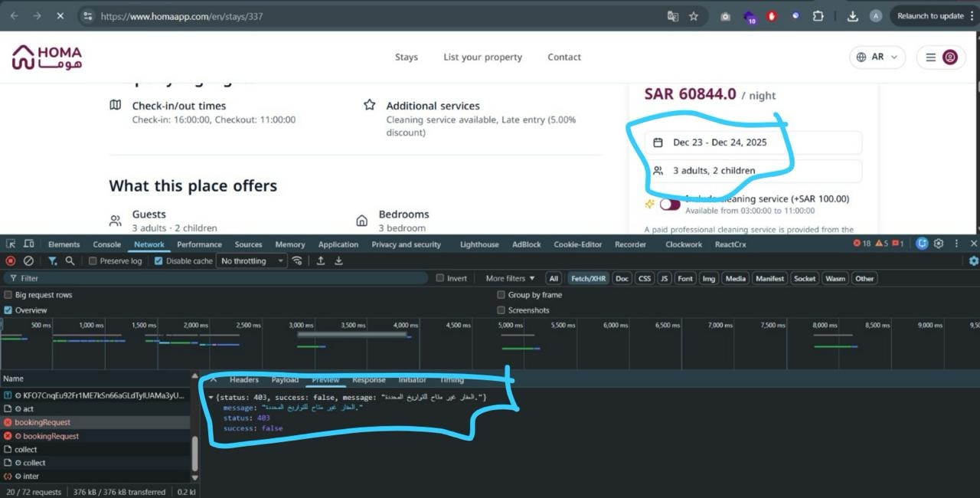Bookmark this page with the star icon

tap(694, 16)
